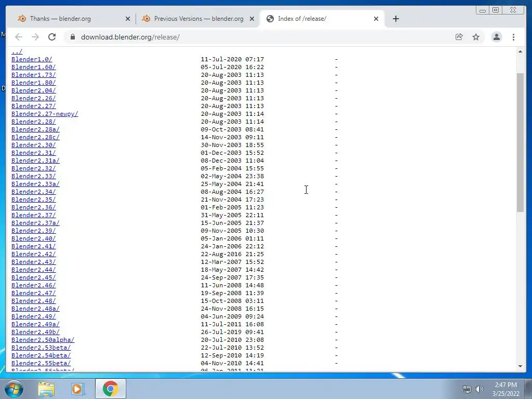Viewport: 532px width, 399px height.
Task: Click the share page icon in address bar
Action: click(x=459, y=37)
